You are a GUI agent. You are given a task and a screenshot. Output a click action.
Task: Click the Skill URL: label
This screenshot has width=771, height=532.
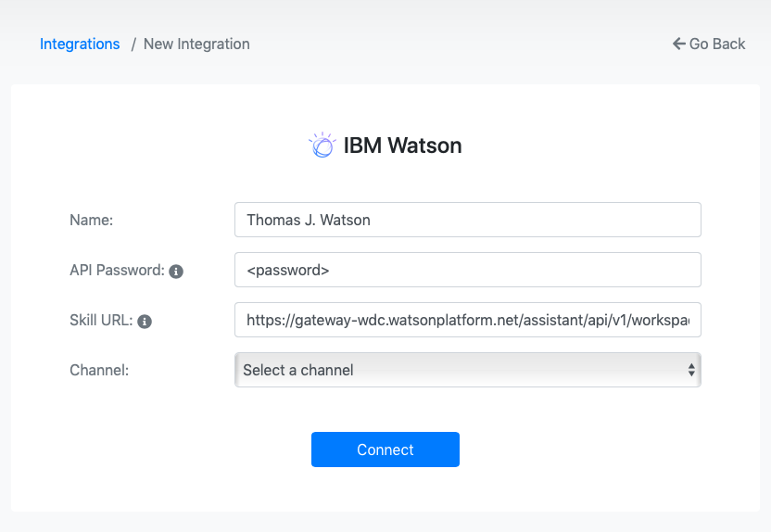pos(101,320)
